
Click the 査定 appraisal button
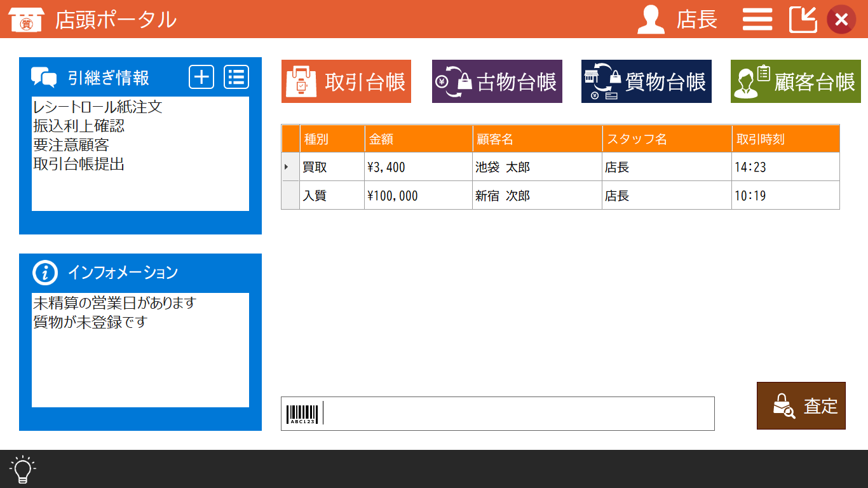click(801, 405)
